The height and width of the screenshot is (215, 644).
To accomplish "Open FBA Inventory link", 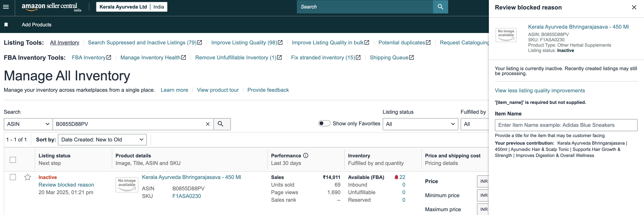I will point(91,58).
